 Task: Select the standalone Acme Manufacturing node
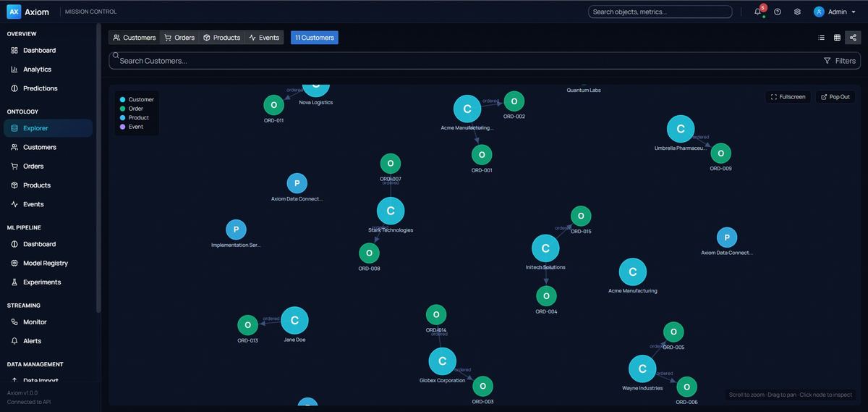(633, 272)
